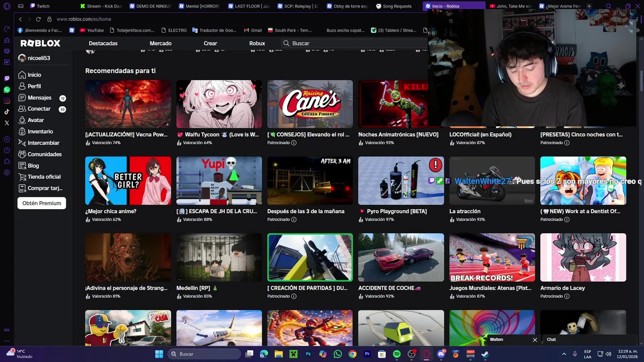
Task: Open Discord from the taskbar
Action: 441,354
